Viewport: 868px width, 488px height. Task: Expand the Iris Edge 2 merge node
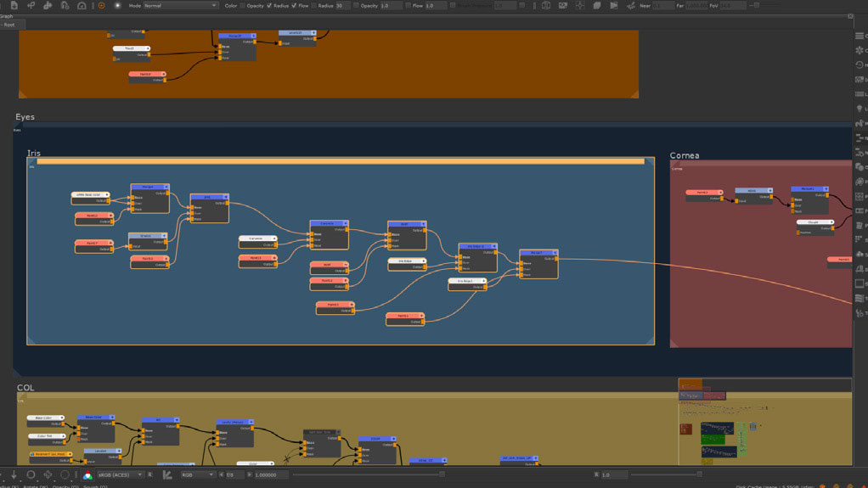[493, 246]
